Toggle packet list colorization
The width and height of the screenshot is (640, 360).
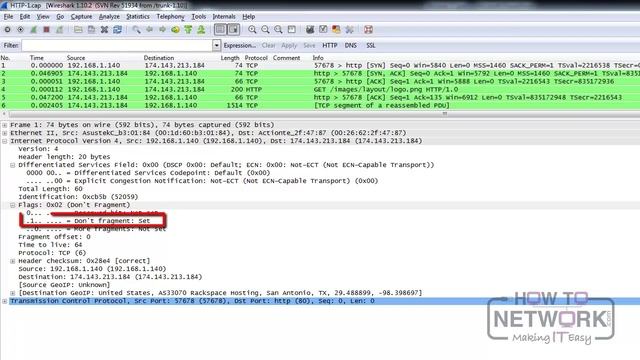[x=220, y=30]
